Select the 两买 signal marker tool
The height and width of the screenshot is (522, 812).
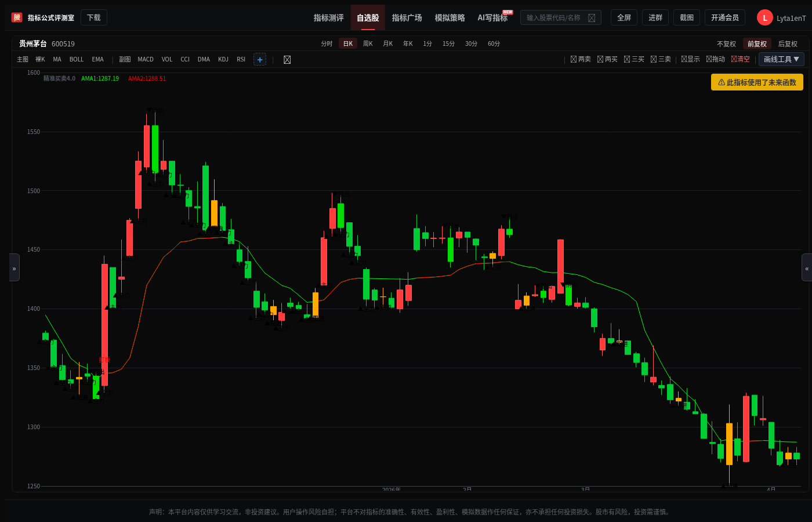[x=607, y=59]
